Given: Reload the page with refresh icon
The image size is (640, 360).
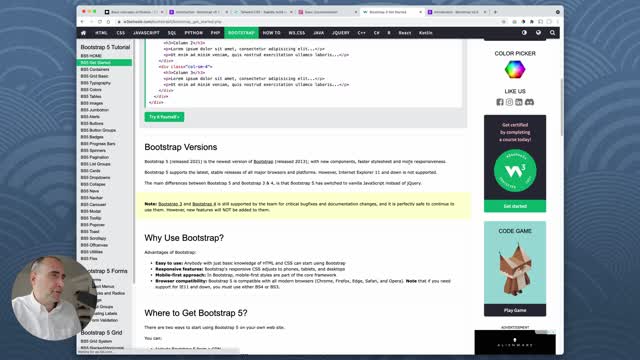Looking at the screenshot, I should tap(100, 22).
